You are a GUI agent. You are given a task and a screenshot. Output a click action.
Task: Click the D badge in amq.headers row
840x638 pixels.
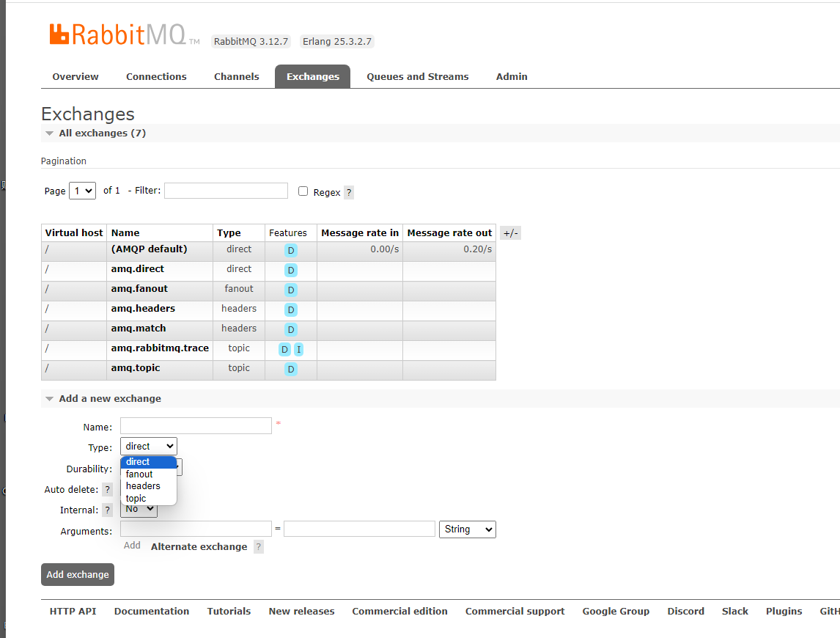(291, 310)
